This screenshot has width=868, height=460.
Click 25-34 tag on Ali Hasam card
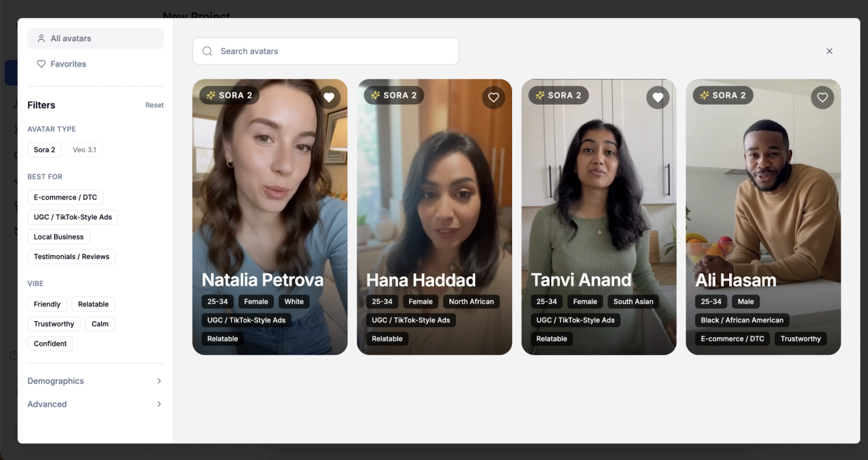[711, 302]
